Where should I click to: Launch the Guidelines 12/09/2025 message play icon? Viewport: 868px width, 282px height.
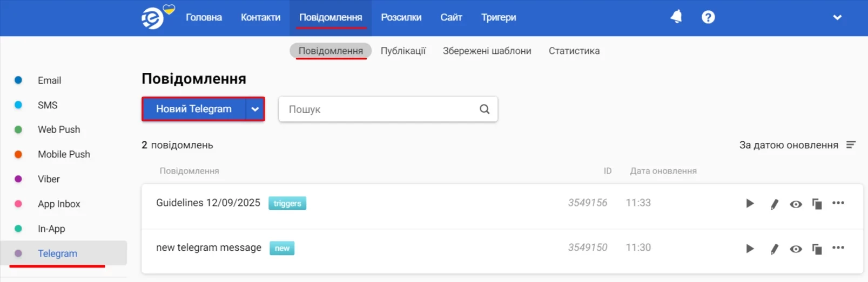click(x=750, y=203)
